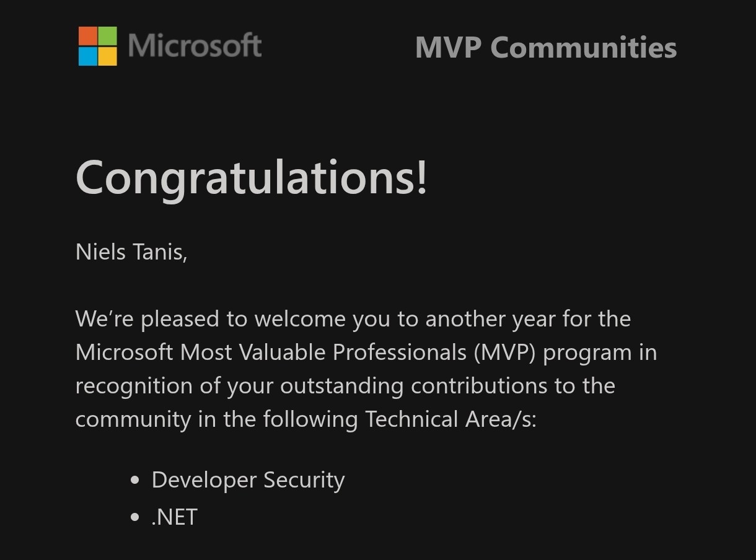Click the Microsoft wordmark text
This screenshot has width=756, height=560.
click(195, 46)
